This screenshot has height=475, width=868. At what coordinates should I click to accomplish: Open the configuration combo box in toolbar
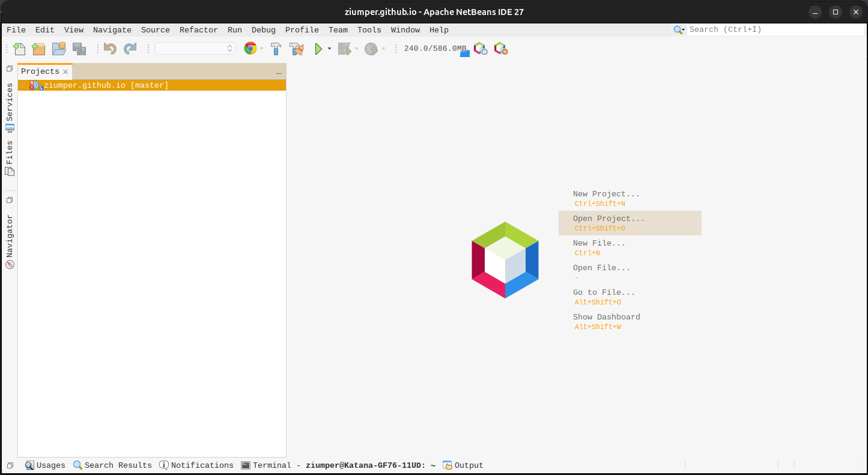point(195,49)
